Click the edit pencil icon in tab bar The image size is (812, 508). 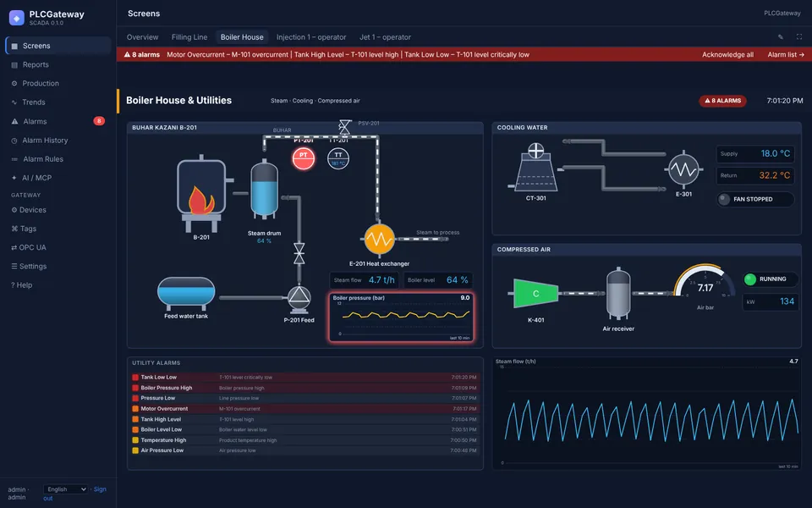[781, 36]
